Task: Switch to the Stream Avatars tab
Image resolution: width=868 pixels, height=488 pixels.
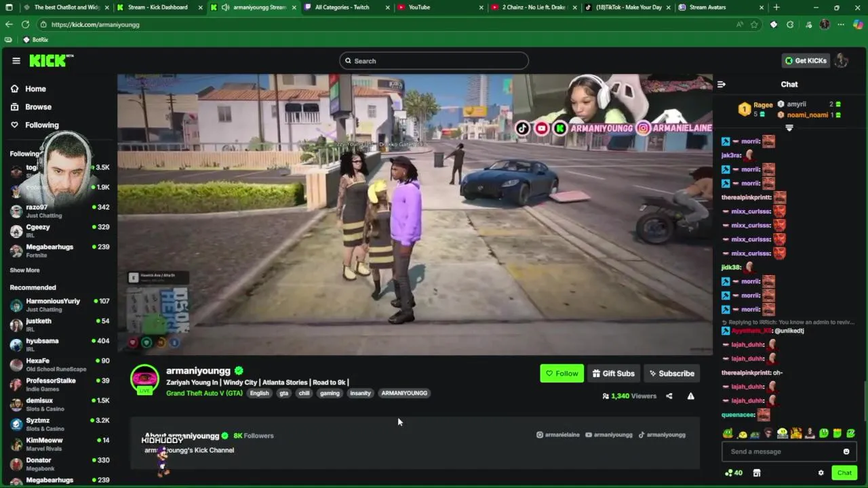Action: point(720,7)
